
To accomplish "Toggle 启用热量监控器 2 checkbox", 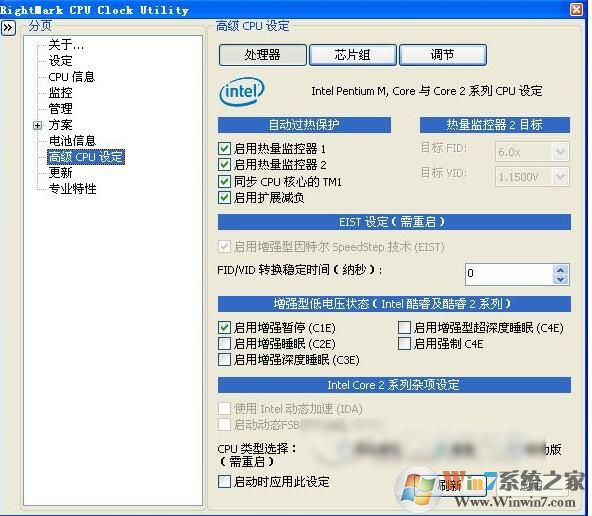I will (x=224, y=165).
